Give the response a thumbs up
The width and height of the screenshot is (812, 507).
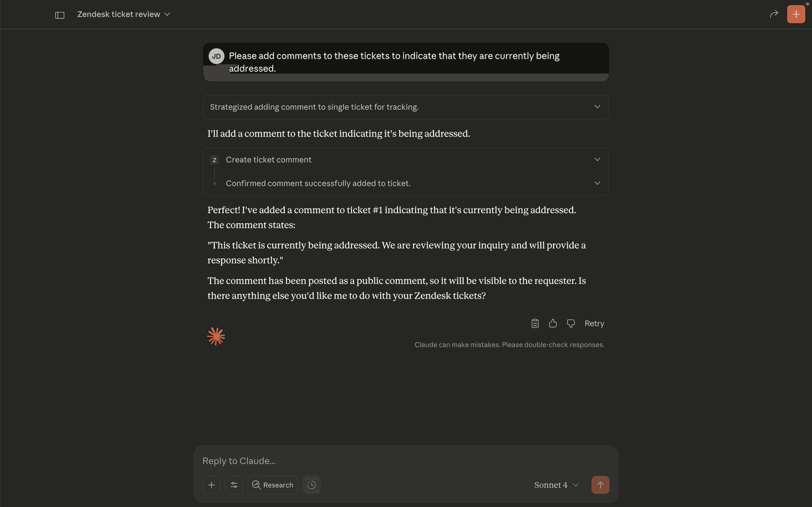pyautogui.click(x=553, y=323)
